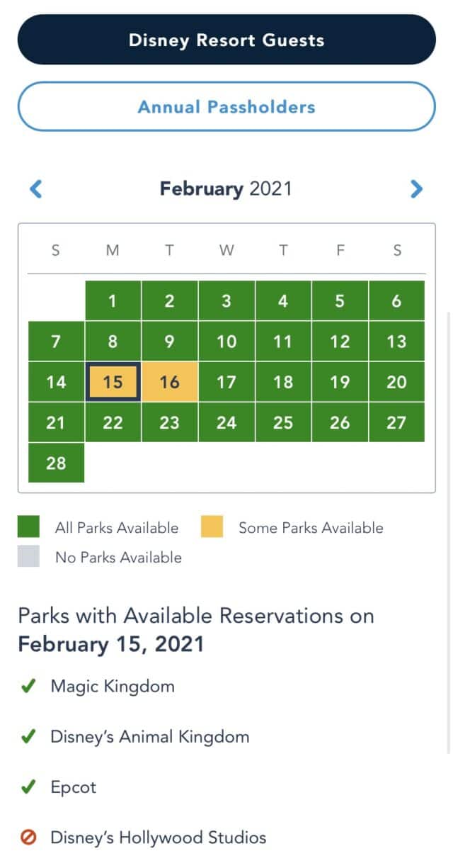
Task: Click the green checkmark beside Epcot
Action: coord(28,787)
